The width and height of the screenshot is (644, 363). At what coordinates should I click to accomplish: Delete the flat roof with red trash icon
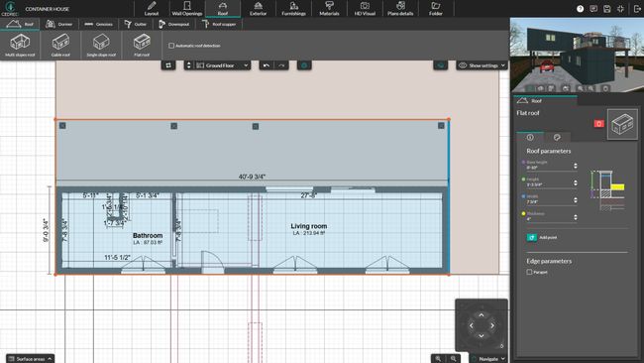pos(598,123)
